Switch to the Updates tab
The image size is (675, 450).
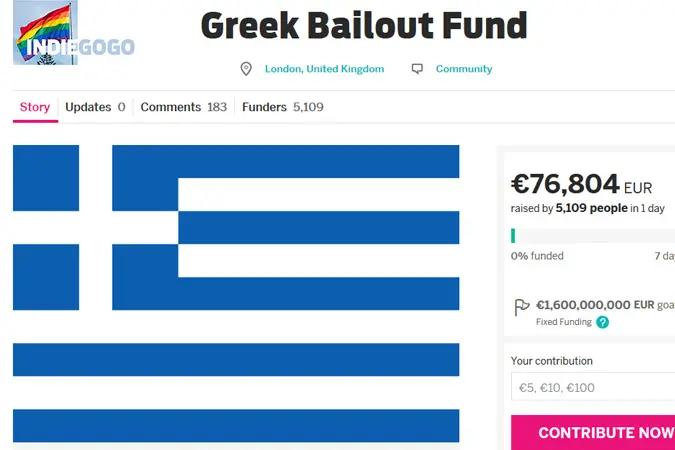pyautogui.click(x=95, y=107)
